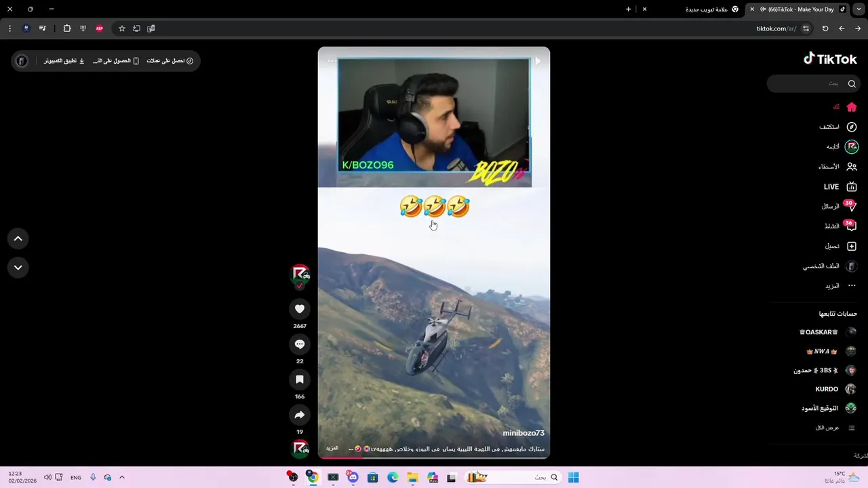
Task: Open Messages (الرسائل) with the 30 badge
Action: (840, 206)
